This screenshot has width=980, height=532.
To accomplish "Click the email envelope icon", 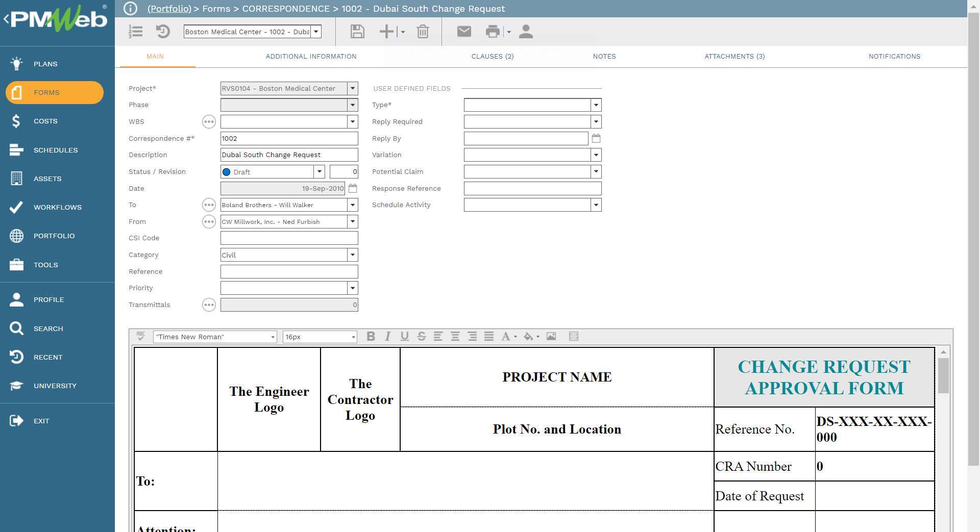I will point(463,32).
